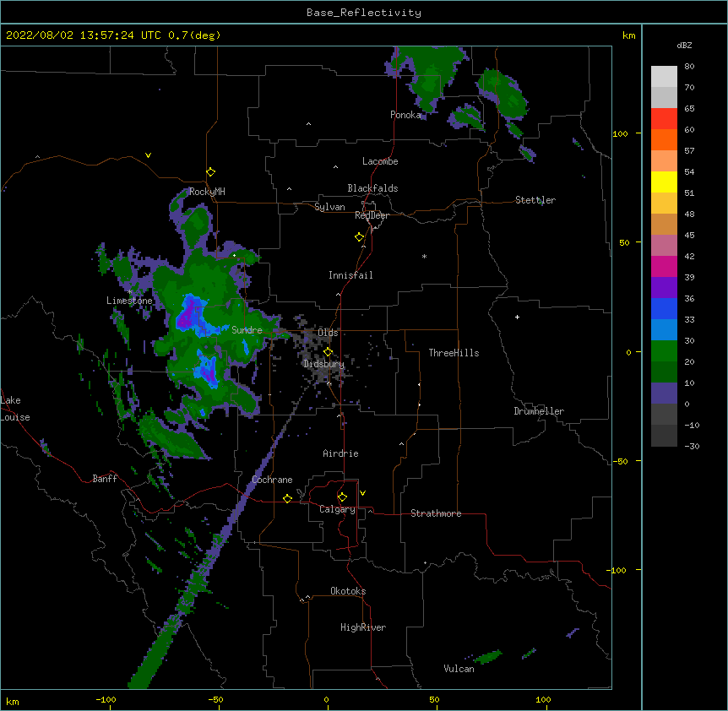Click the Base_Reflectivity title
Image resolution: width=728 pixels, height=711 pixels.
tap(364, 13)
